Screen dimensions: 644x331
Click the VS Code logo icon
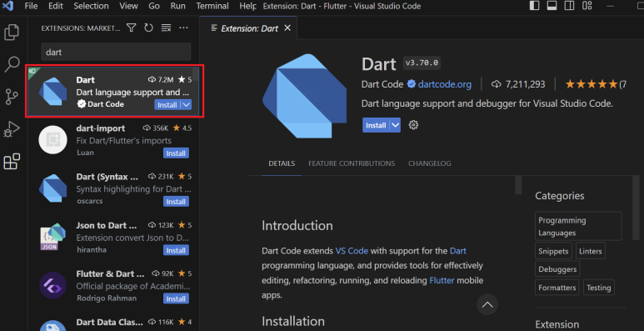coord(7,6)
